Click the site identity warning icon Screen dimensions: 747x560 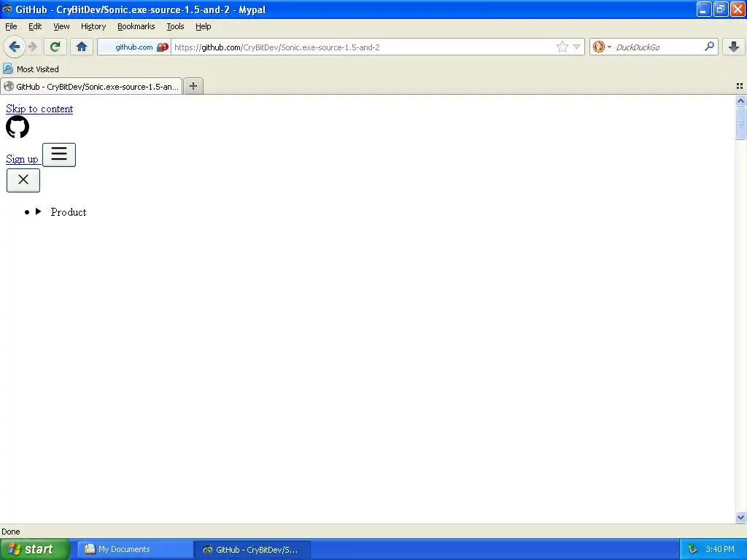[163, 47]
